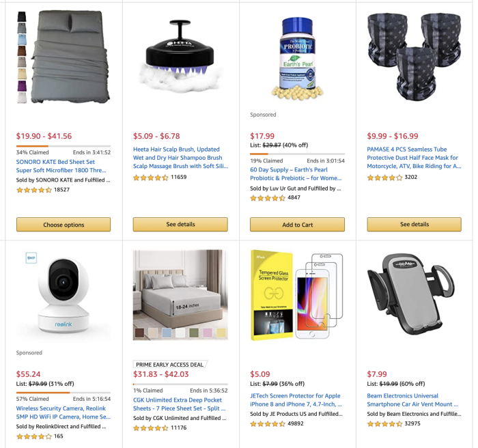Open Wireless Security Camera Reolink title
The image size is (478, 448).
click(x=63, y=412)
